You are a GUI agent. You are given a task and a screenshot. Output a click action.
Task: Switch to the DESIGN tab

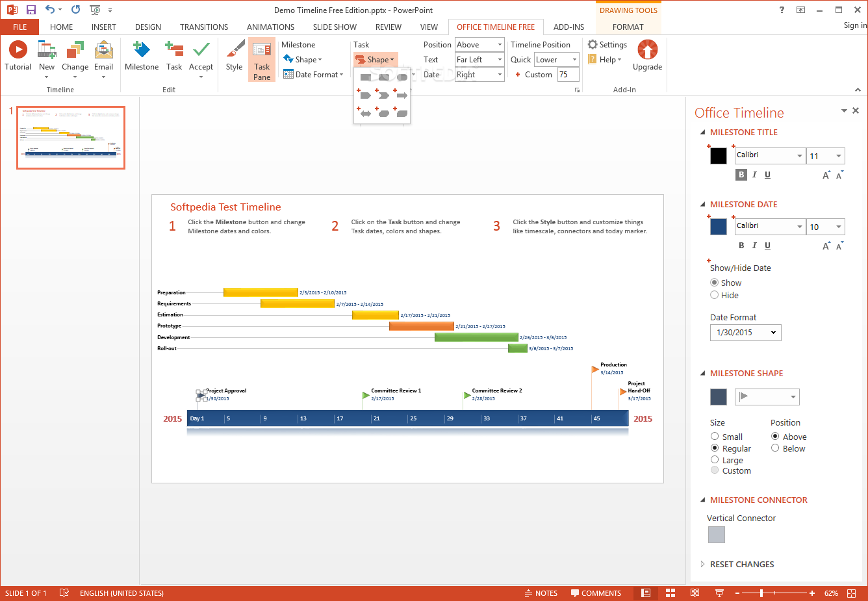pos(148,27)
